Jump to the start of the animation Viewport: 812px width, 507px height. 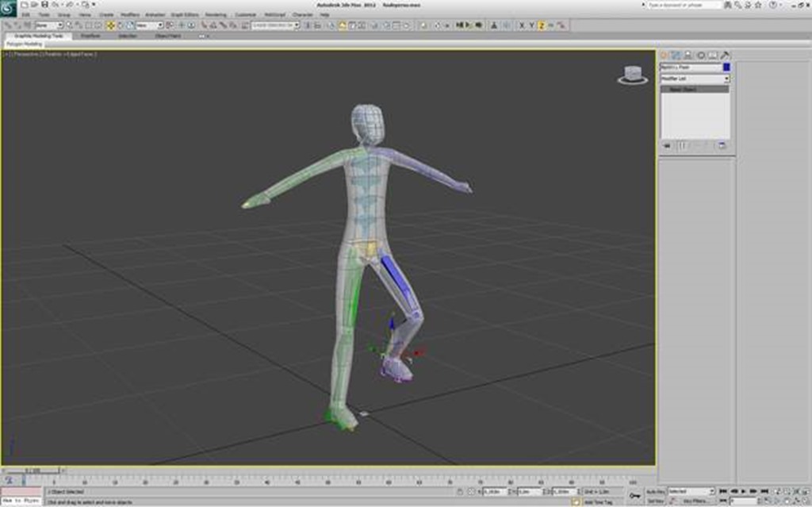click(722, 492)
